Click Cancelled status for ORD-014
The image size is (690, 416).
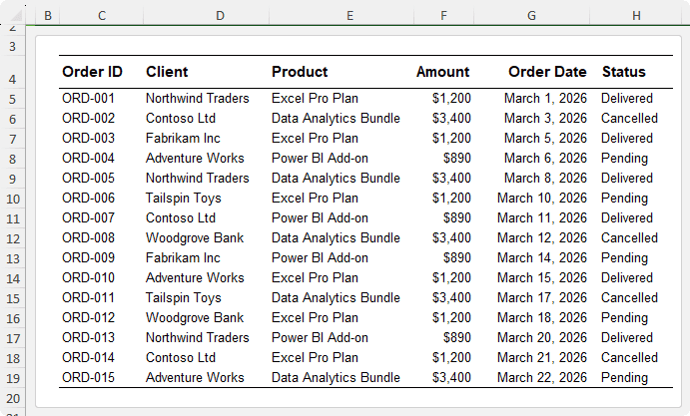[629, 357]
